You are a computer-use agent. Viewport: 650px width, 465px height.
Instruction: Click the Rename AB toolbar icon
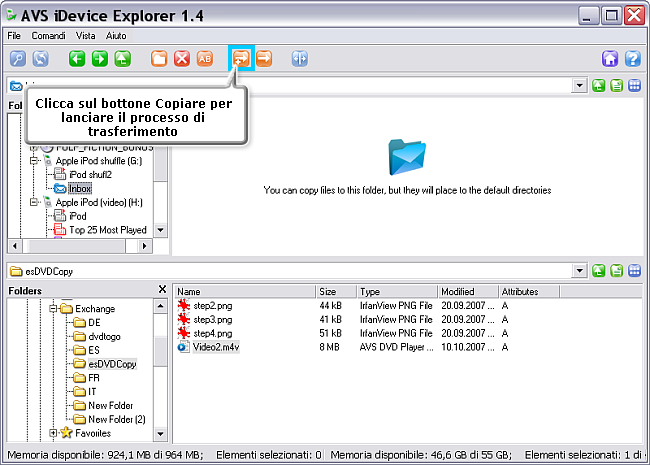tap(204, 58)
